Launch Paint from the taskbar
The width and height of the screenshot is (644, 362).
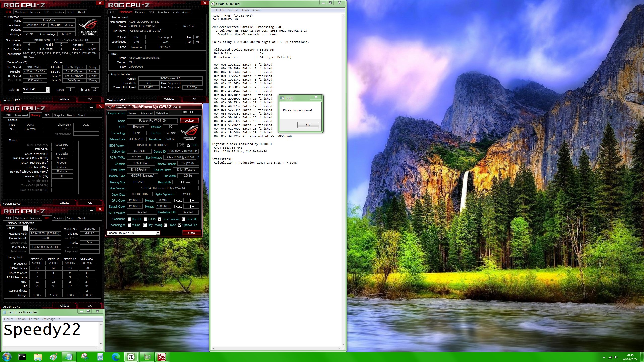pos(53,357)
